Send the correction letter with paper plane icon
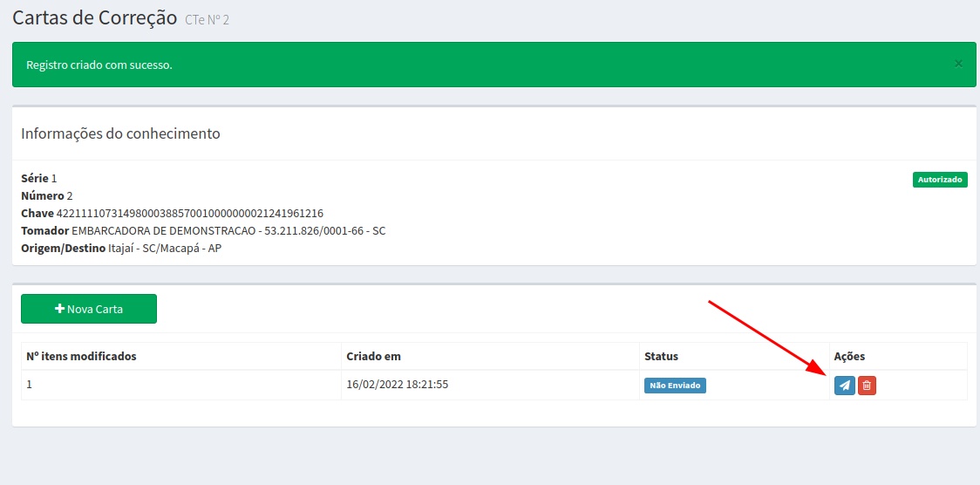The height and width of the screenshot is (485, 980). pos(844,386)
